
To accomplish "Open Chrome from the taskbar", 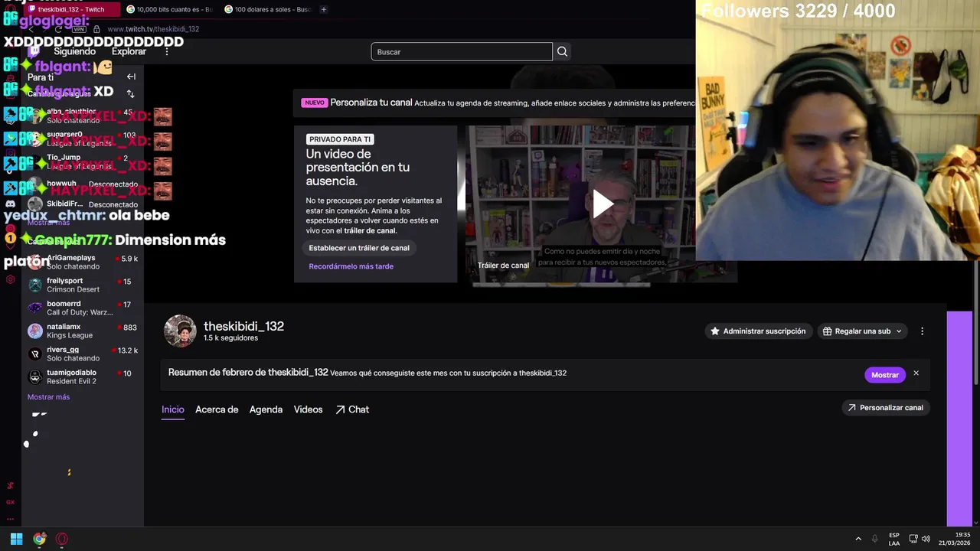I will 39,539.
